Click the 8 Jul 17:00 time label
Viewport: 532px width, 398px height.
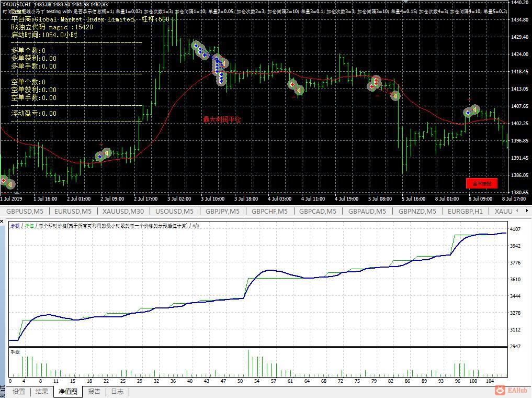pyautogui.click(x=514, y=198)
